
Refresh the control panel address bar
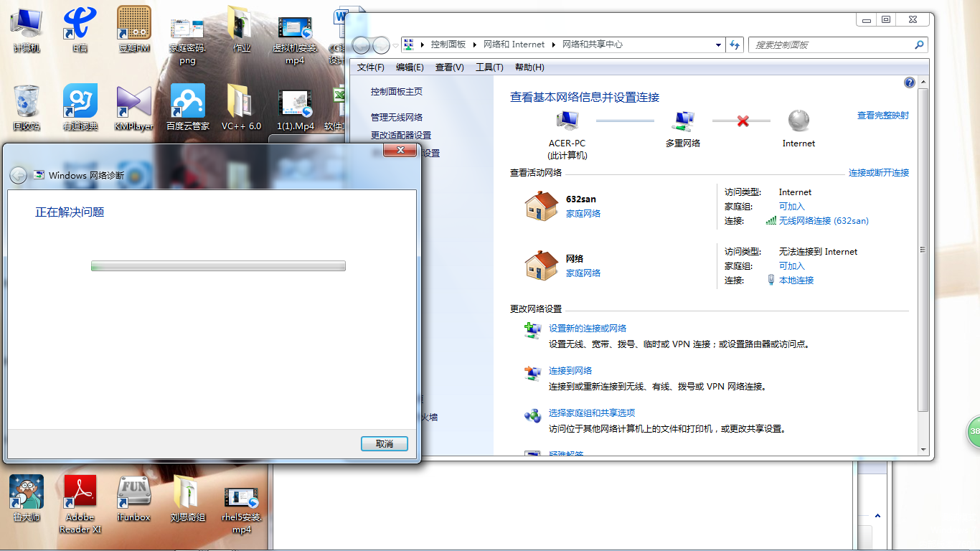735,44
